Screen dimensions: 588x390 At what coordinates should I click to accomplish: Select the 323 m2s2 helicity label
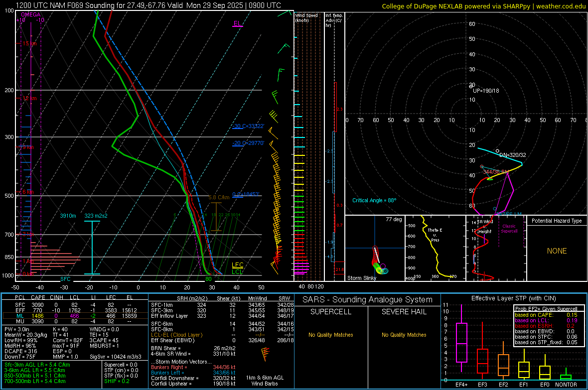(x=96, y=216)
